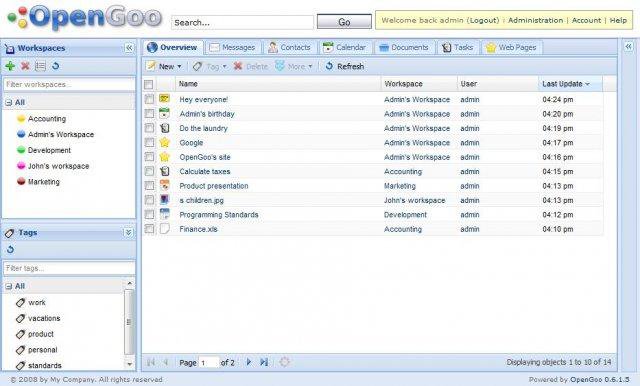Jump to the last page arrow
This screenshot has width=640, height=386.
pos(264,362)
